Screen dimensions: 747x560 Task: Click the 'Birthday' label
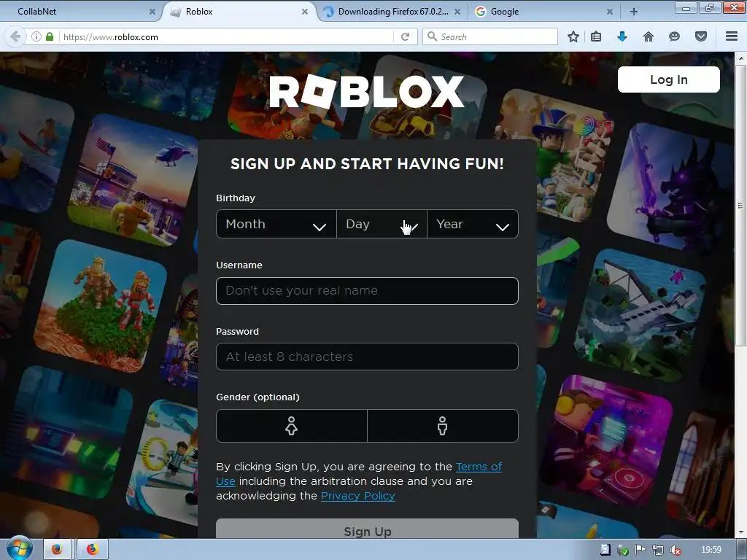click(x=236, y=198)
